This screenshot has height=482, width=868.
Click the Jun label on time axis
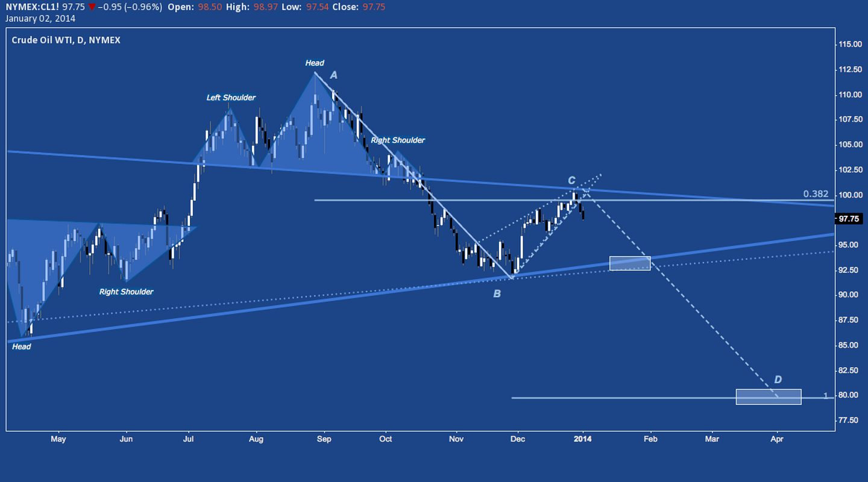point(126,439)
